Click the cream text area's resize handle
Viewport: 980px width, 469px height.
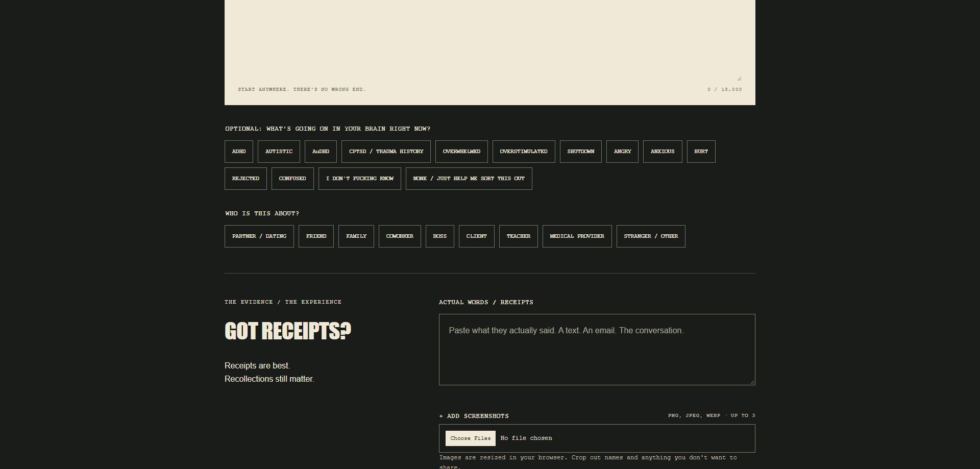(x=739, y=79)
